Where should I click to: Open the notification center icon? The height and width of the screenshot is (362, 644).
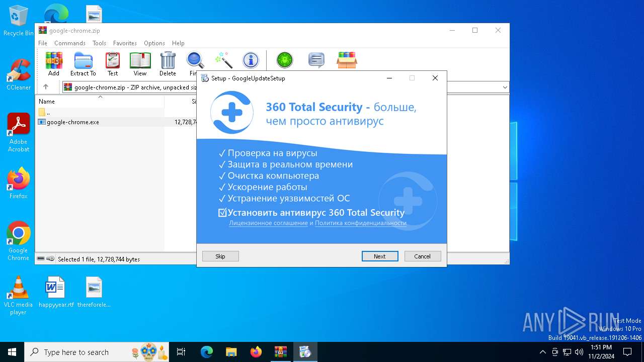click(x=627, y=352)
